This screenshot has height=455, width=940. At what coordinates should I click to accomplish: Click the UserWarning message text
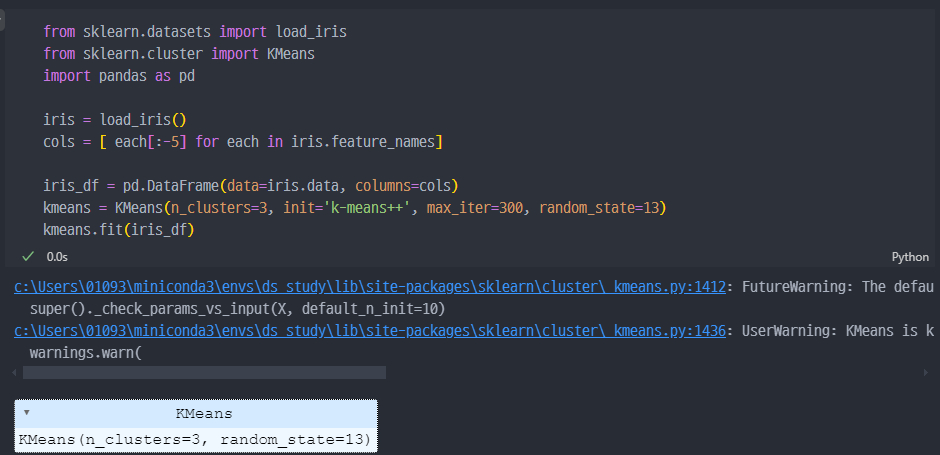(837, 331)
